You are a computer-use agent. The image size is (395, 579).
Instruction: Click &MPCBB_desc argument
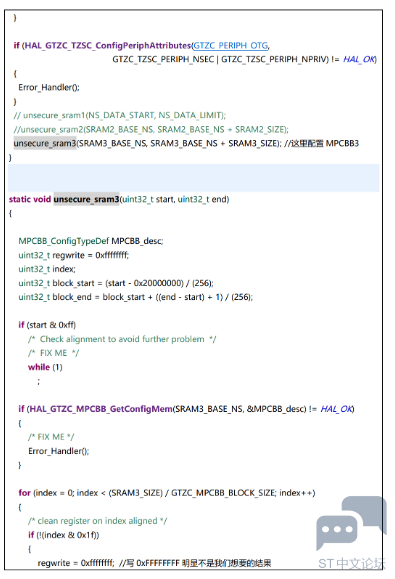[x=276, y=409]
